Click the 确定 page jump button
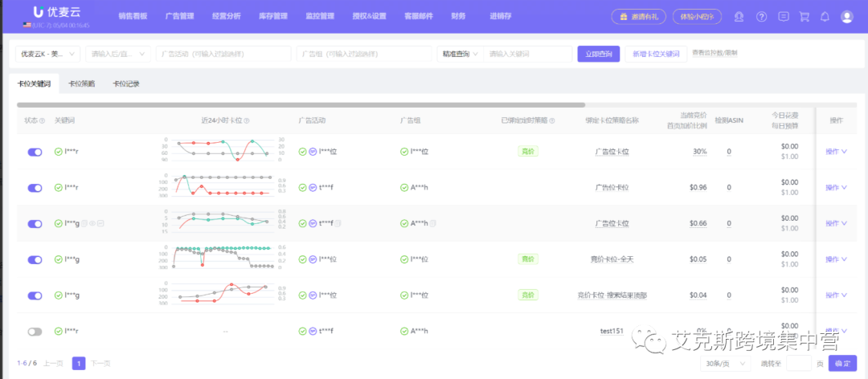Screen dimensions: 868x379 point(842,364)
